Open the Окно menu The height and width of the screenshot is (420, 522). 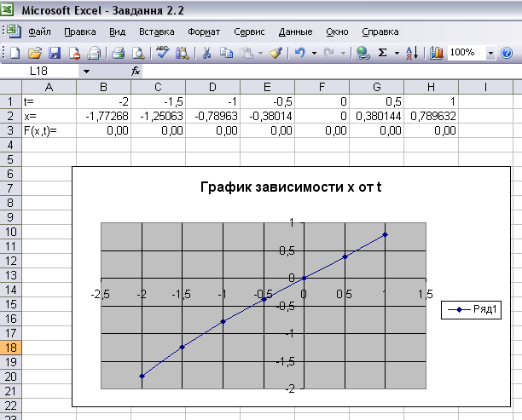pos(337,32)
